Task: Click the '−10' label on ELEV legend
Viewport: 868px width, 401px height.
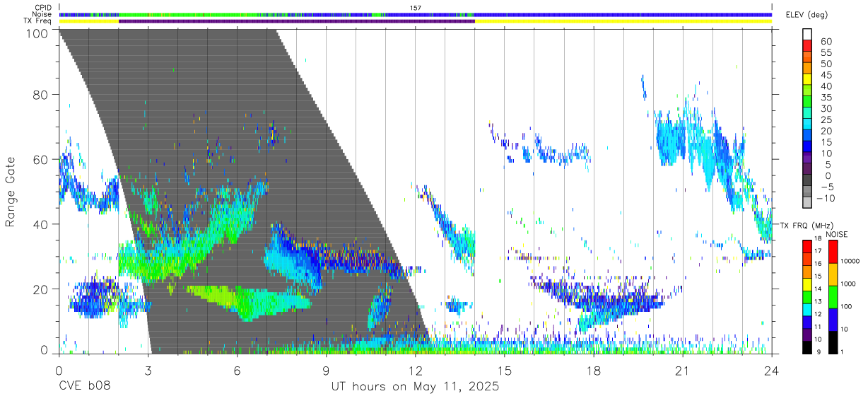Action: tap(826, 198)
